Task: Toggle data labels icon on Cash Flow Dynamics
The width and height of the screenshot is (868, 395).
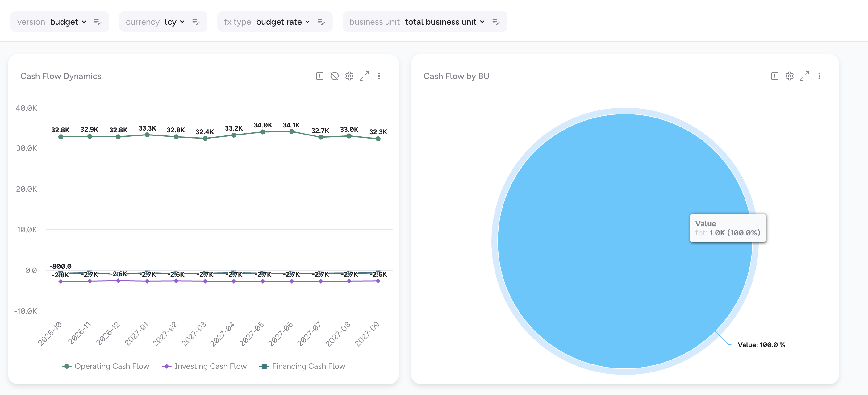Action: pos(334,76)
